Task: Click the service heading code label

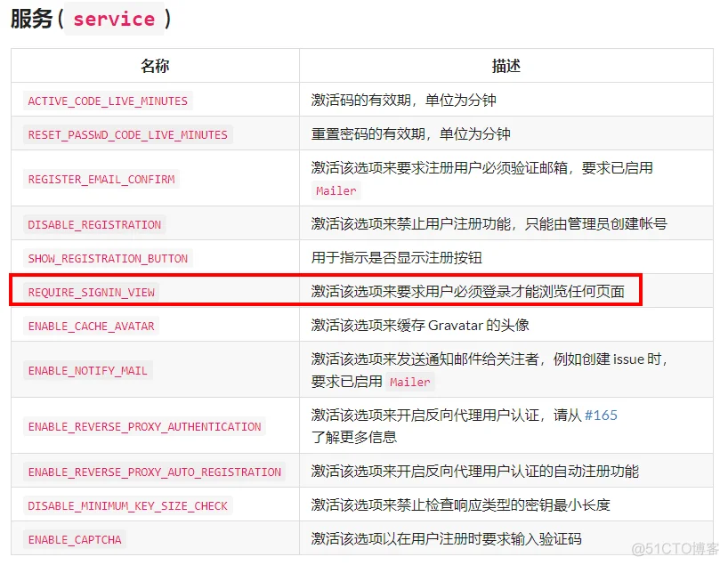Action: [x=114, y=19]
